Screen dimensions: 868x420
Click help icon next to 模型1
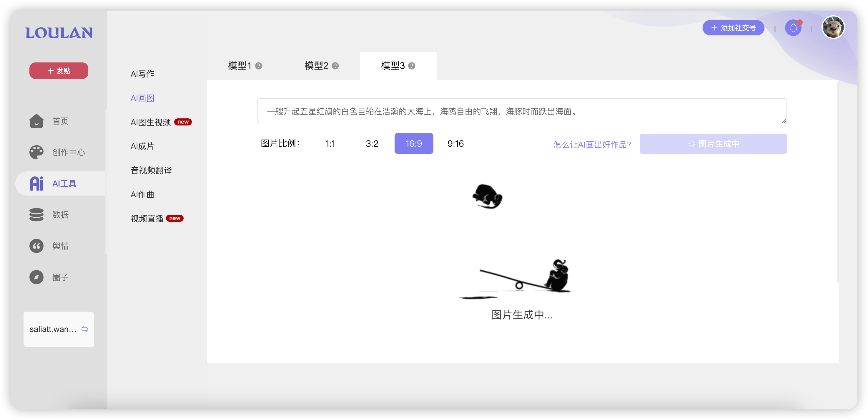point(258,66)
